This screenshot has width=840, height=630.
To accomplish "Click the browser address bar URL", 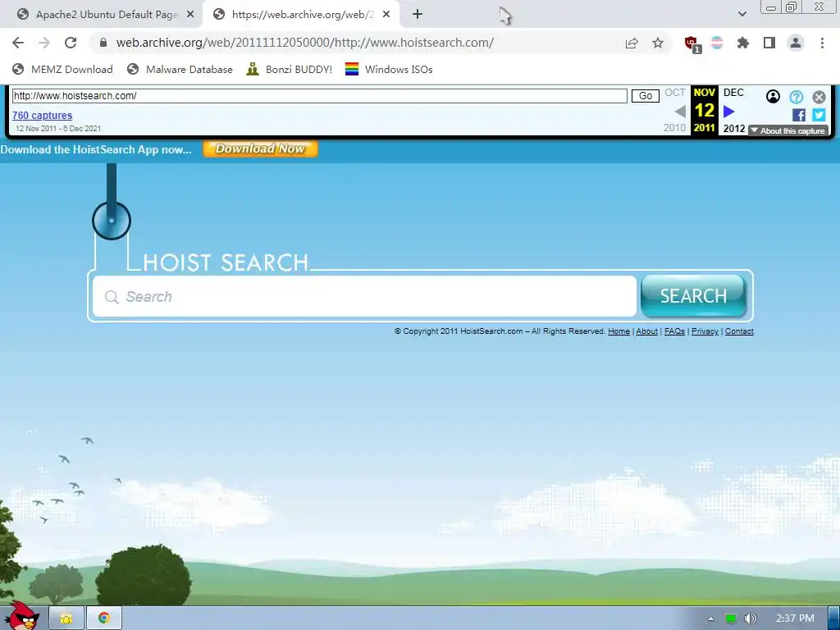I will (305, 43).
